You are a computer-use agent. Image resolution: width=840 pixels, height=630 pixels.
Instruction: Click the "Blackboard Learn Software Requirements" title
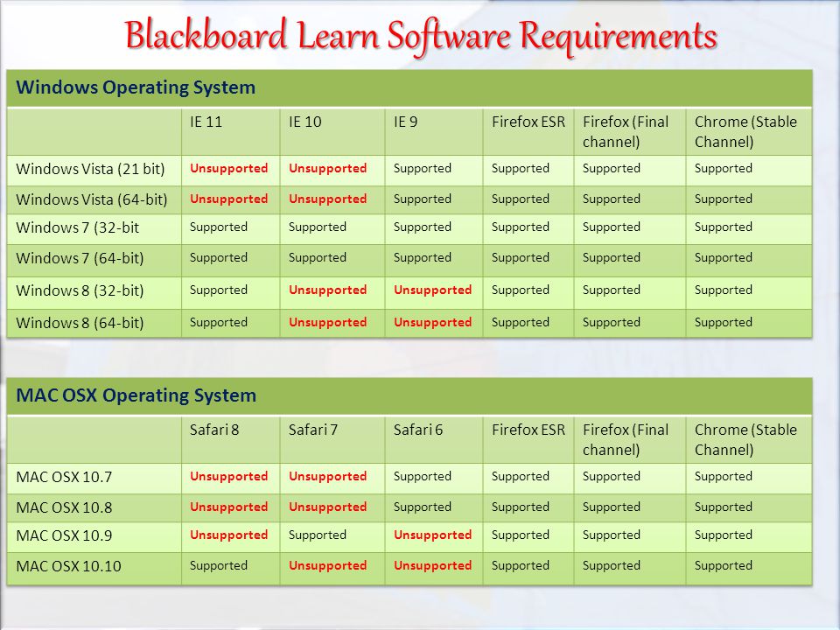point(421,37)
